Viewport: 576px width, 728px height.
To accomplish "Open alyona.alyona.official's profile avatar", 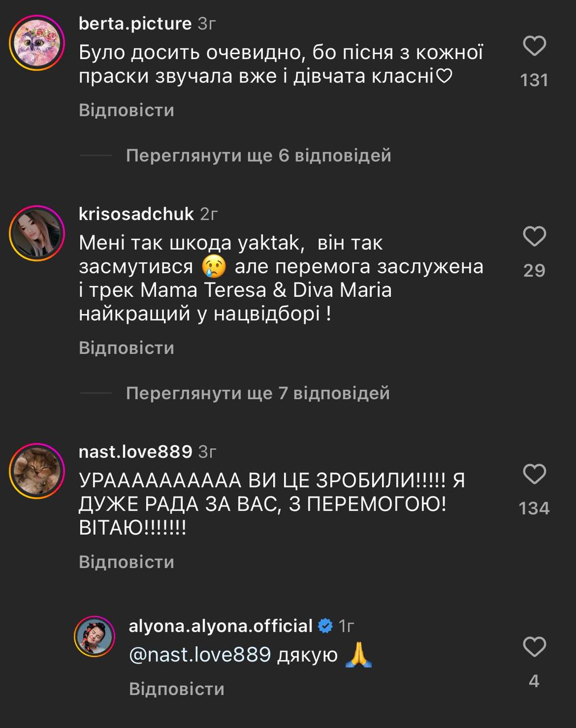I will click(94, 636).
